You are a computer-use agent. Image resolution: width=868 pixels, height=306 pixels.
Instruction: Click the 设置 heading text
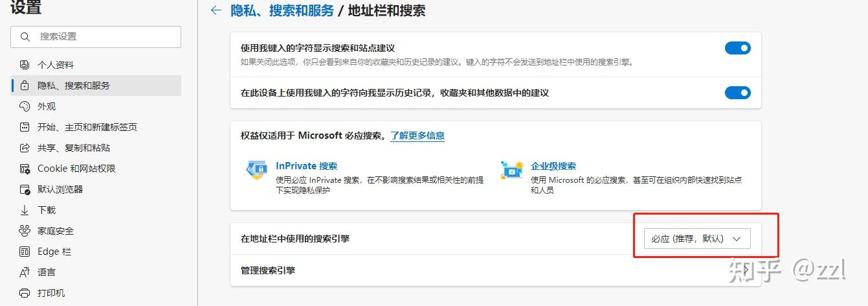26,7
